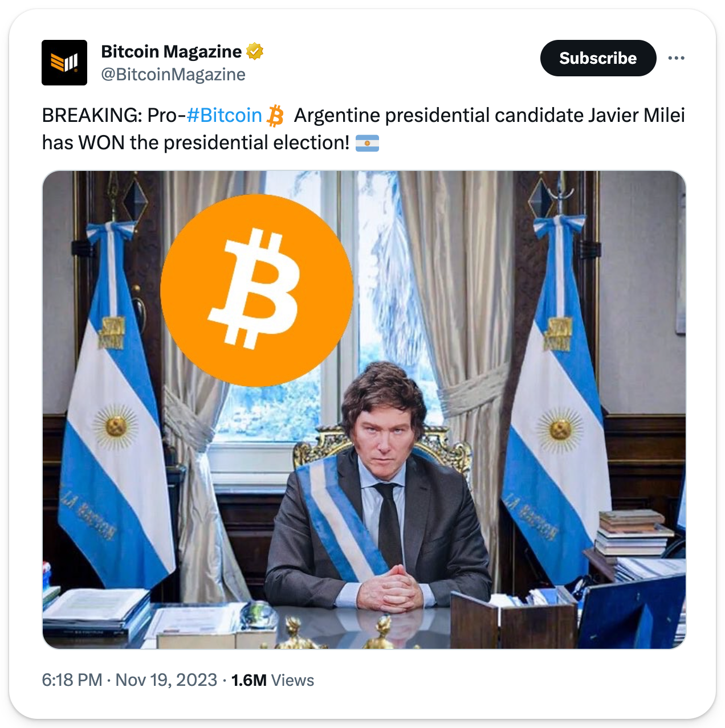Open the #Bitcoin hashtag link
This screenshot has width=725, height=728.
225,116
